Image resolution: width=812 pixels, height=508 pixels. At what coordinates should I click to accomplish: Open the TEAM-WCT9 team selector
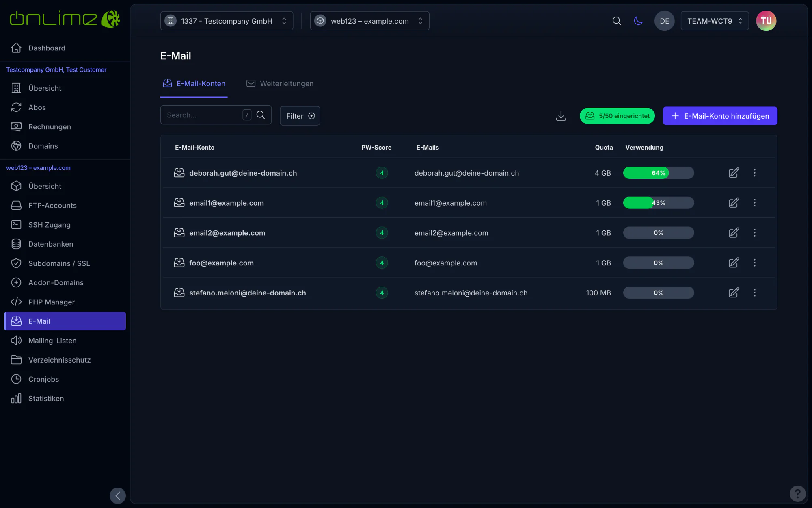pyautogui.click(x=715, y=21)
